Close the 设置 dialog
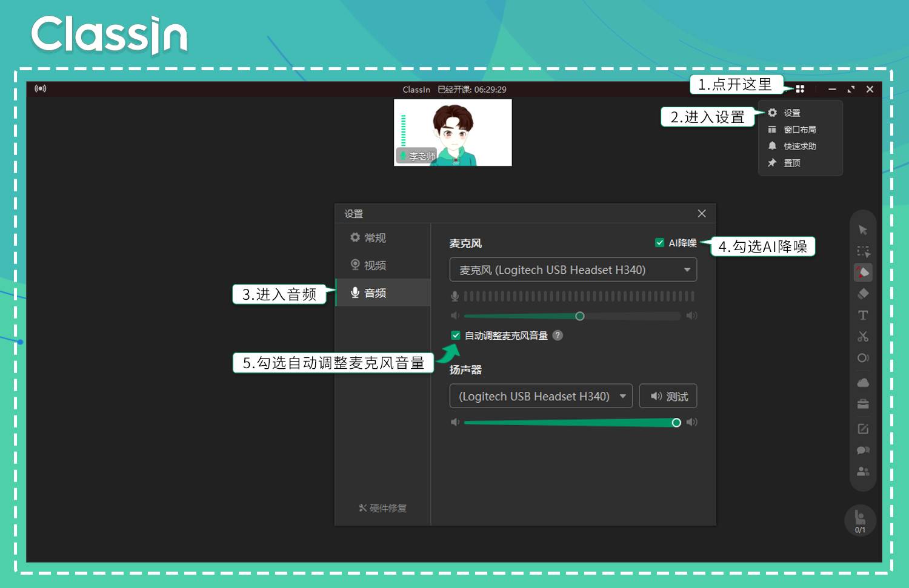 (x=702, y=213)
